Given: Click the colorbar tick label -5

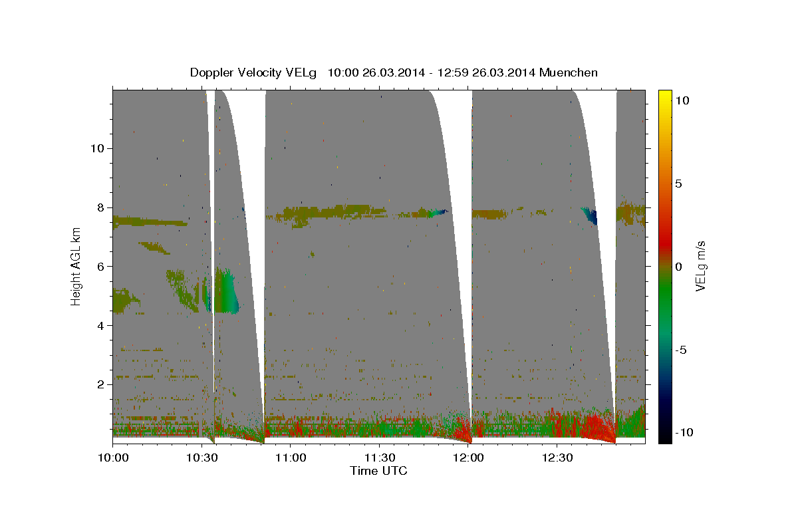Looking at the screenshot, I should [682, 349].
